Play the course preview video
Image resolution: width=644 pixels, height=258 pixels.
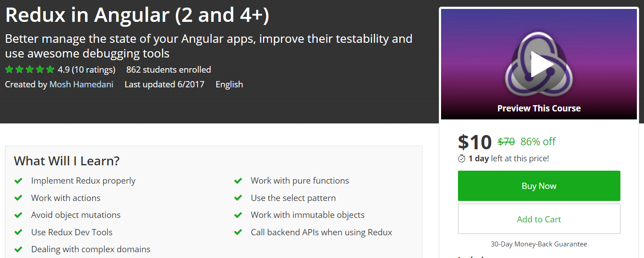539,66
